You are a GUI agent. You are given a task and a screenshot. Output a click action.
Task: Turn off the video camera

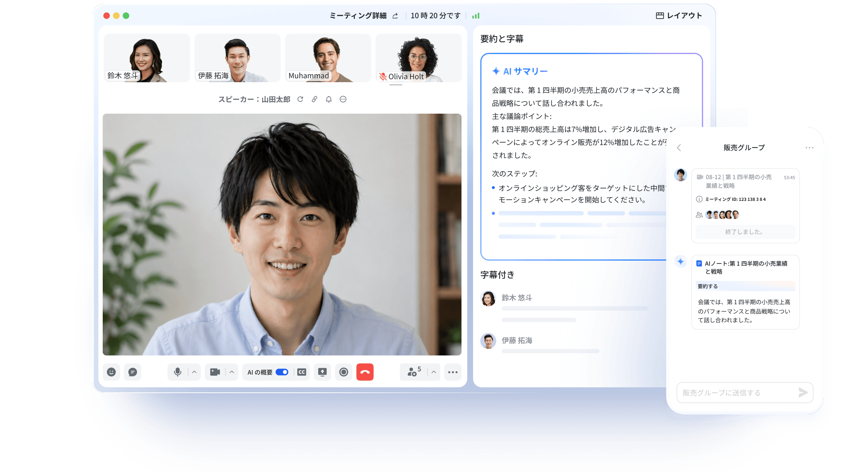pos(215,372)
